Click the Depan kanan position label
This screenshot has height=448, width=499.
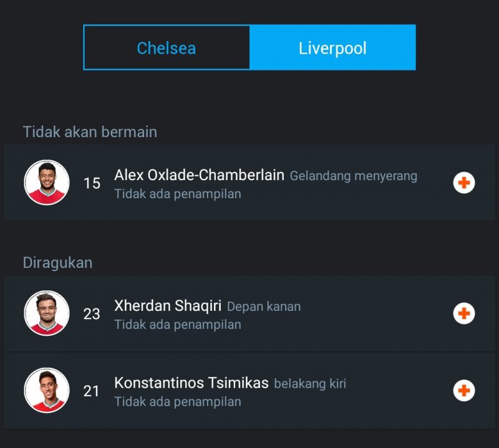pos(264,307)
